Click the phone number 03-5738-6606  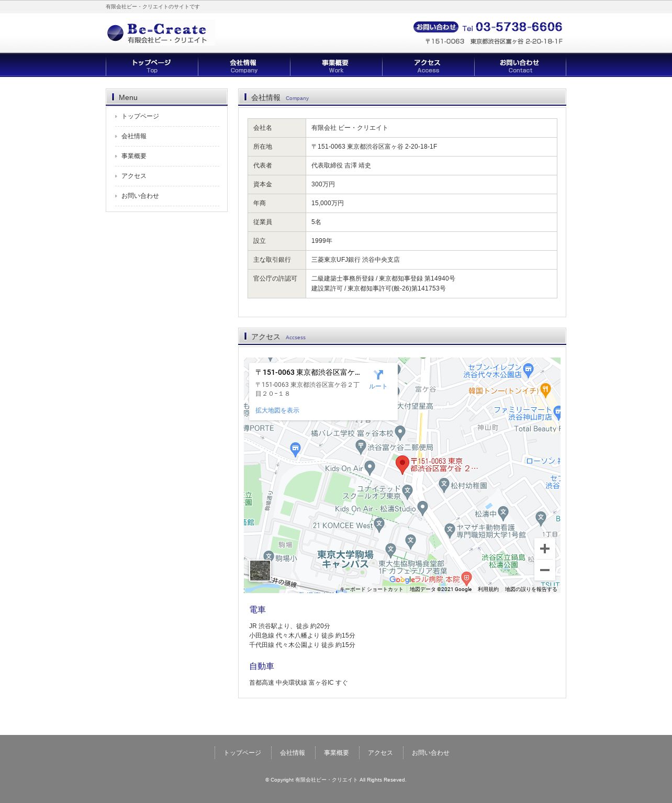[519, 27]
